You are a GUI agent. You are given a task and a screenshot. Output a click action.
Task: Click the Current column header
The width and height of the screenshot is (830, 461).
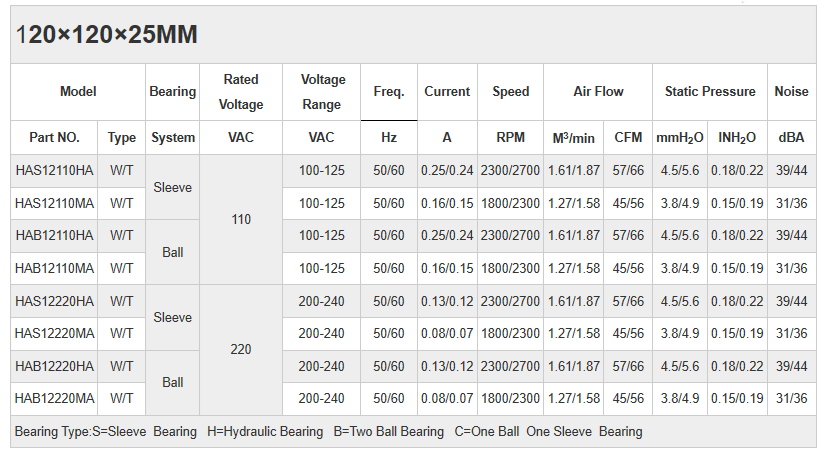(447, 92)
